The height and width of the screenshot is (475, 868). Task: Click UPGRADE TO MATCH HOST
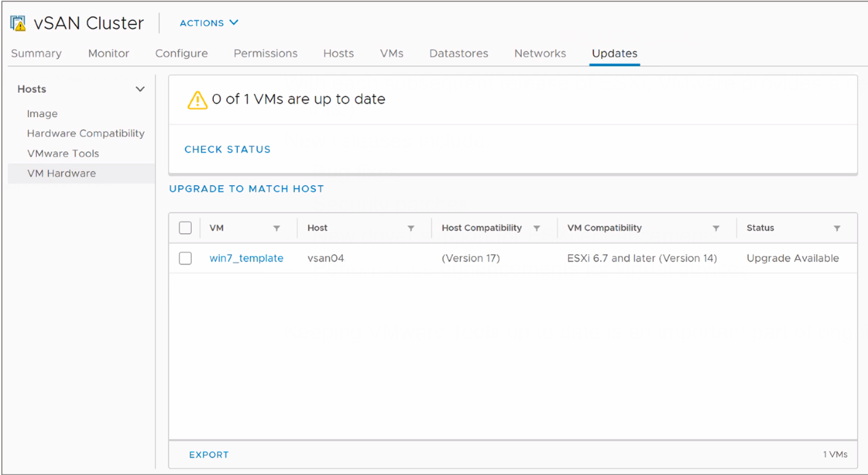(x=247, y=189)
